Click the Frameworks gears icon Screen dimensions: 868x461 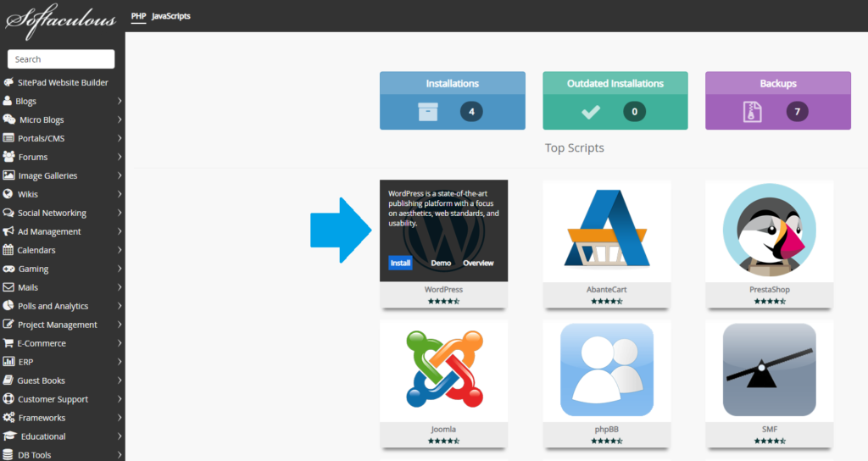[8, 417]
